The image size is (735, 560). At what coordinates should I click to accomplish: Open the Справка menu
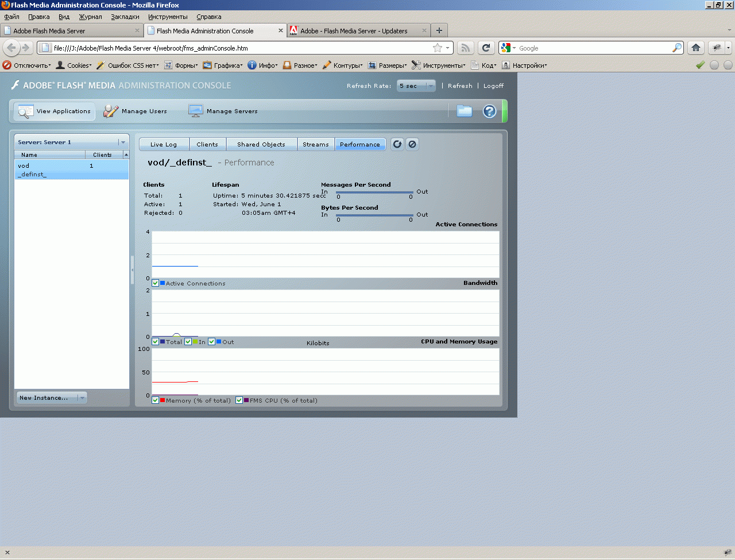[x=209, y=17]
